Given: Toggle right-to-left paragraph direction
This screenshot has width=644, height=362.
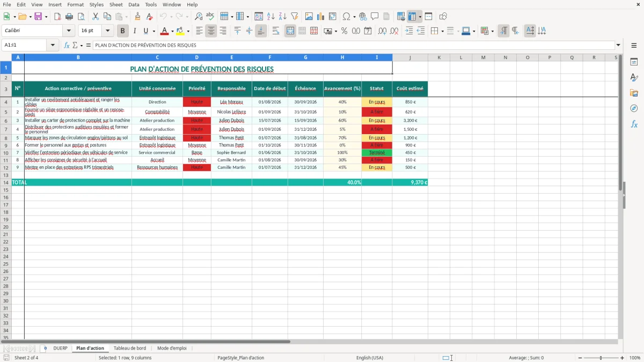Looking at the screenshot, I should [515, 31].
